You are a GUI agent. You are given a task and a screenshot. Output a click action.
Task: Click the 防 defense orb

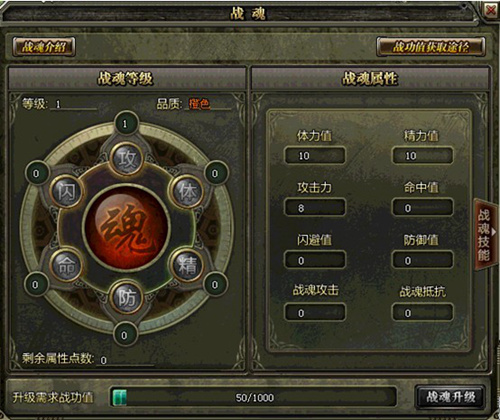(x=127, y=298)
